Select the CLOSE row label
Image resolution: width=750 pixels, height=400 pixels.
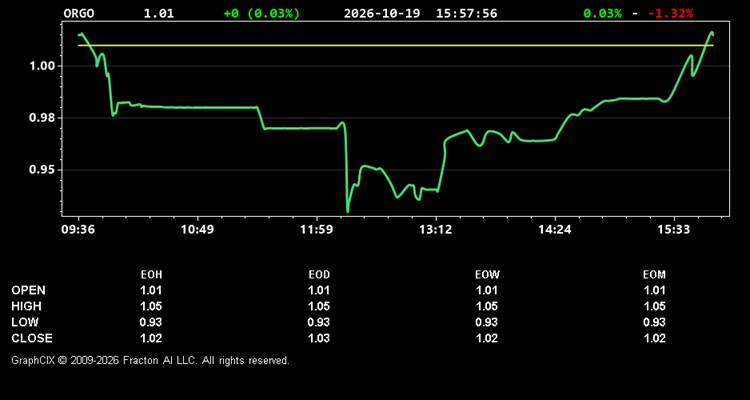[x=32, y=338]
